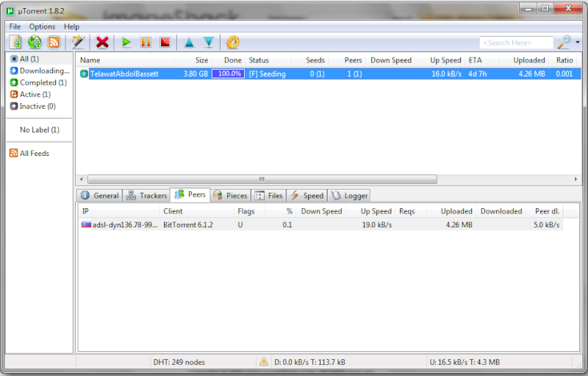Sort peers by Flags column

[249, 211]
